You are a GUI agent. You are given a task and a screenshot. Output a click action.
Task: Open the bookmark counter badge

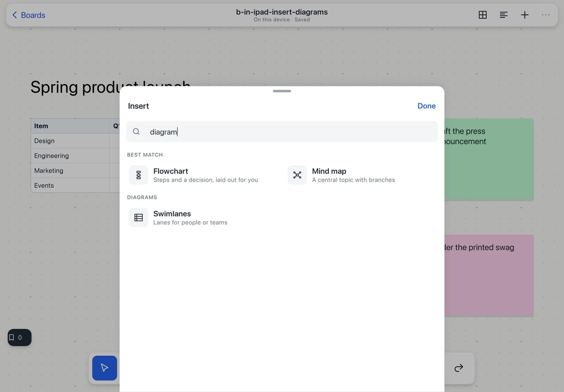(20, 338)
